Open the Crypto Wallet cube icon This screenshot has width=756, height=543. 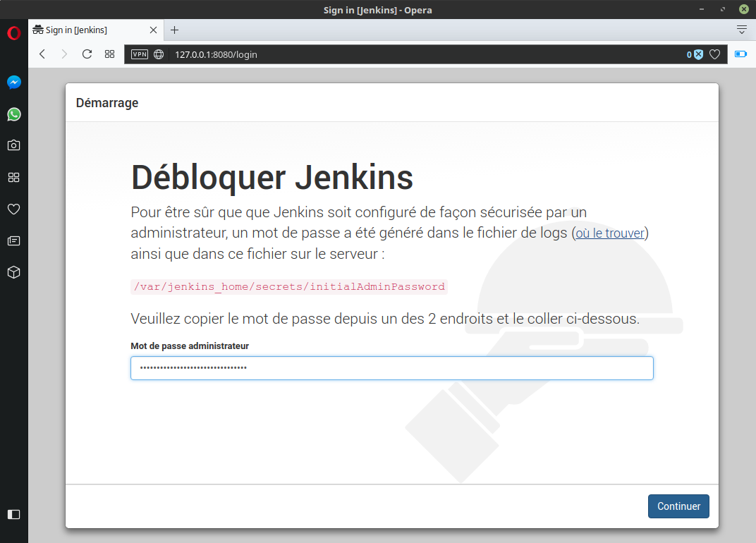[x=13, y=272]
